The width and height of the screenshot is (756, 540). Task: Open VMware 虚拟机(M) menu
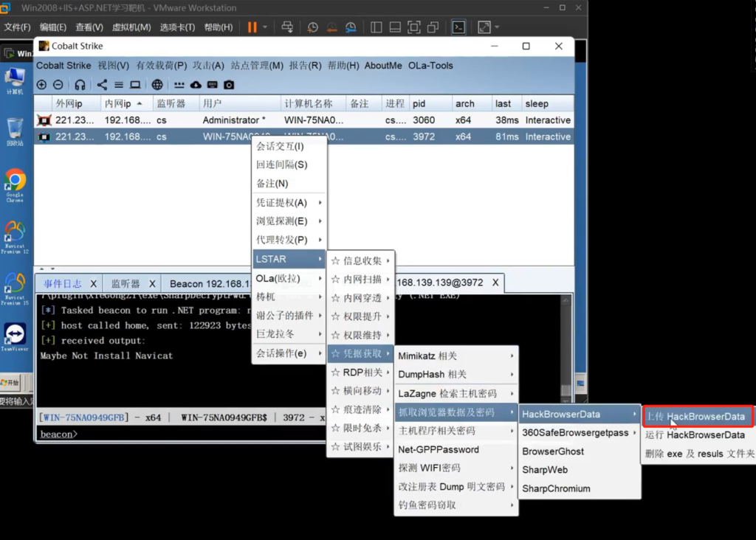[x=131, y=27]
